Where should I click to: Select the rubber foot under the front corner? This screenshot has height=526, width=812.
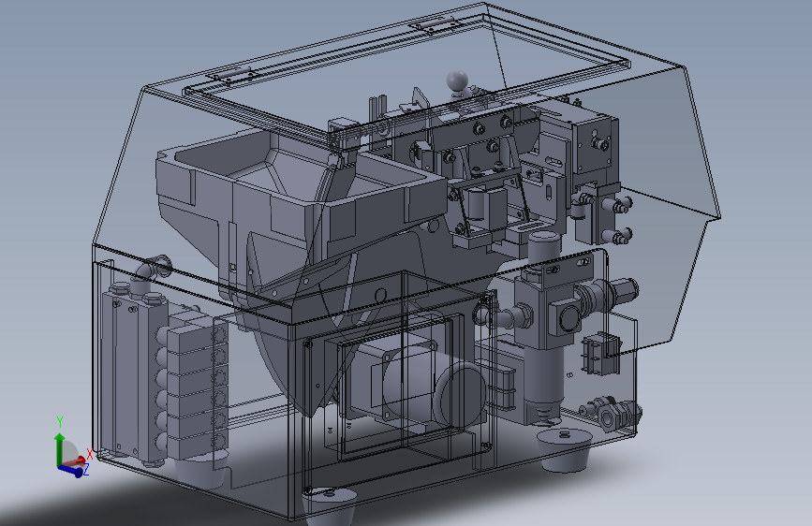coord(329,506)
